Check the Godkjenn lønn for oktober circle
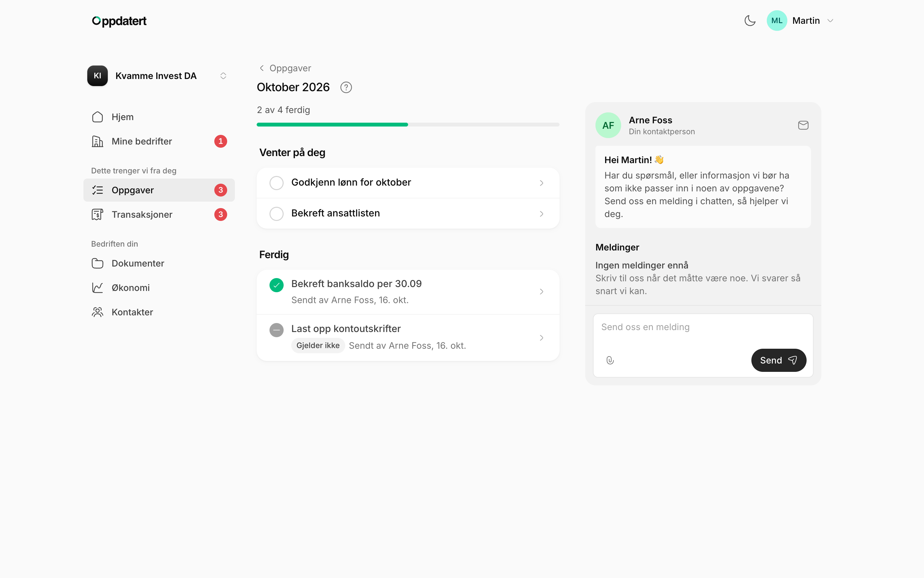 277,183
